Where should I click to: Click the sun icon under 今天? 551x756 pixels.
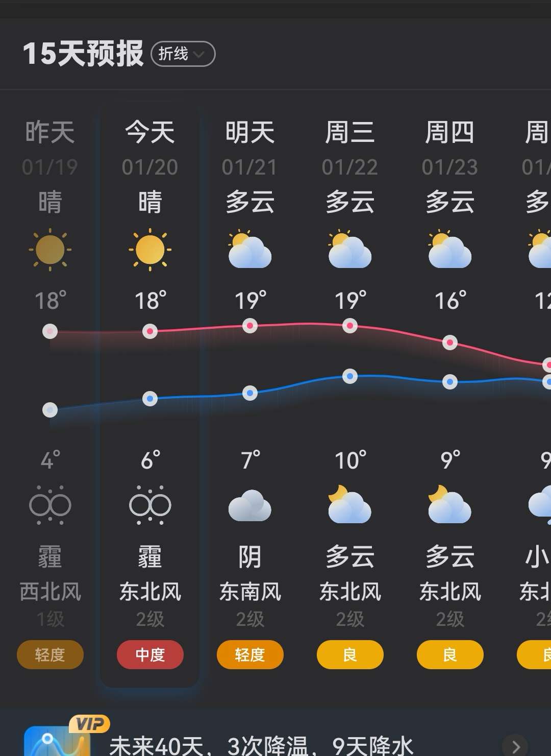point(149,250)
